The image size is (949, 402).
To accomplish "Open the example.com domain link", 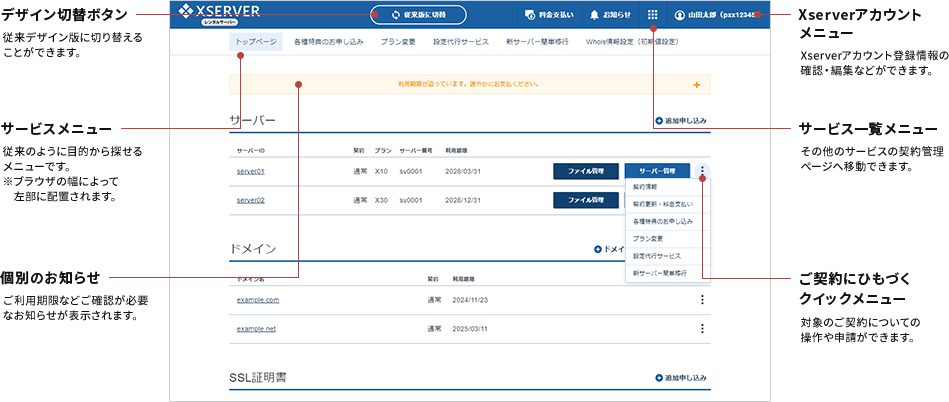I will (258, 300).
